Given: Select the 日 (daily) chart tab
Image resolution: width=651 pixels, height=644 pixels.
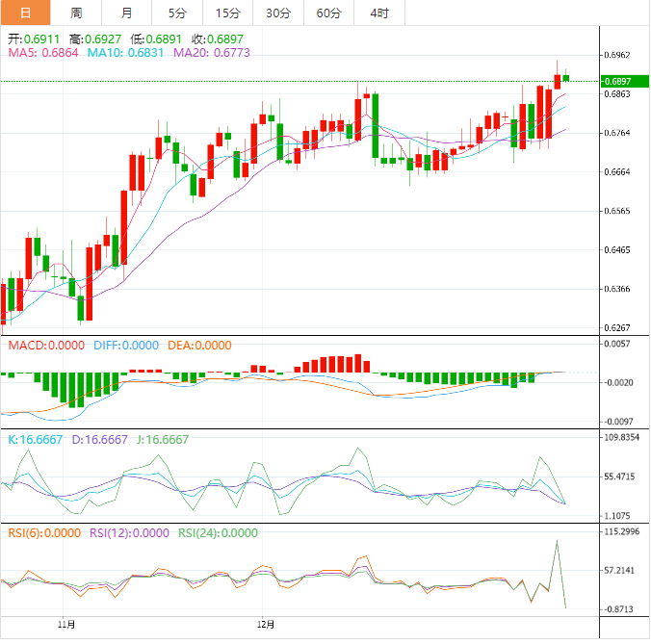Looking at the screenshot, I should pos(25,13).
